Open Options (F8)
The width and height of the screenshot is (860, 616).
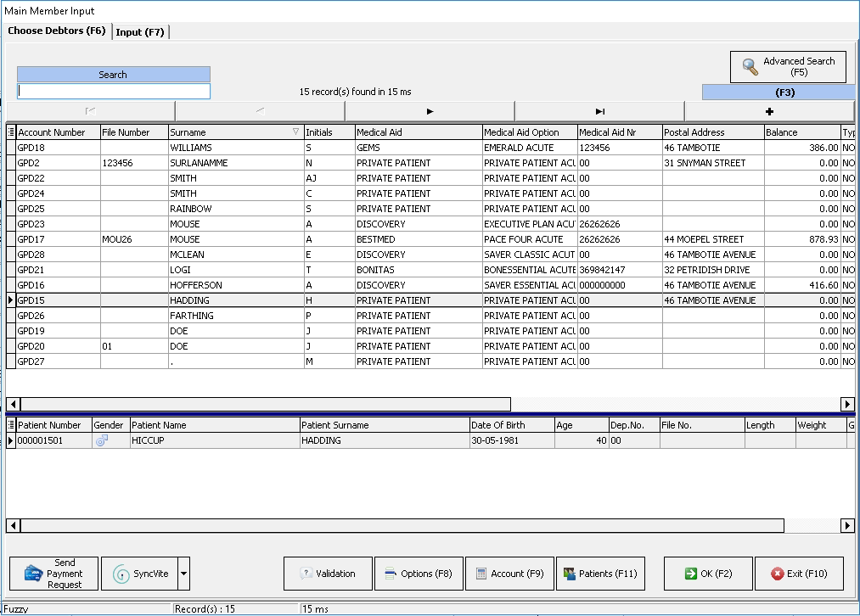click(419, 574)
